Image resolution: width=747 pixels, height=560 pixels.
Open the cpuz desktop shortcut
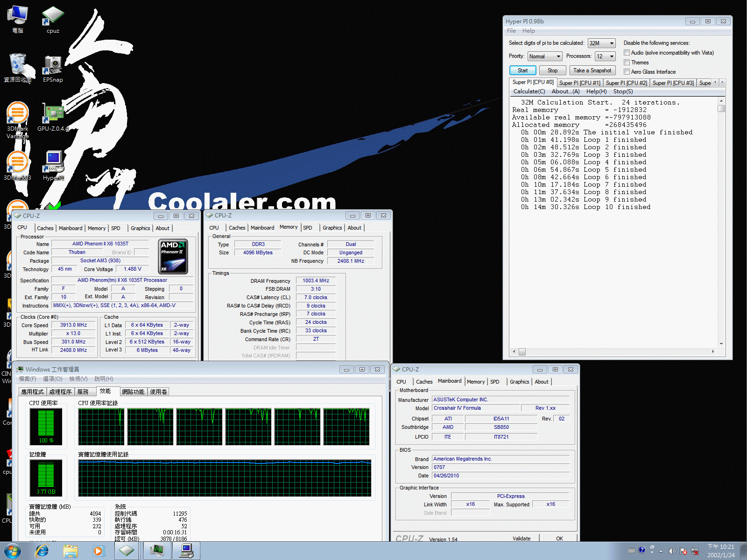tap(53, 20)
